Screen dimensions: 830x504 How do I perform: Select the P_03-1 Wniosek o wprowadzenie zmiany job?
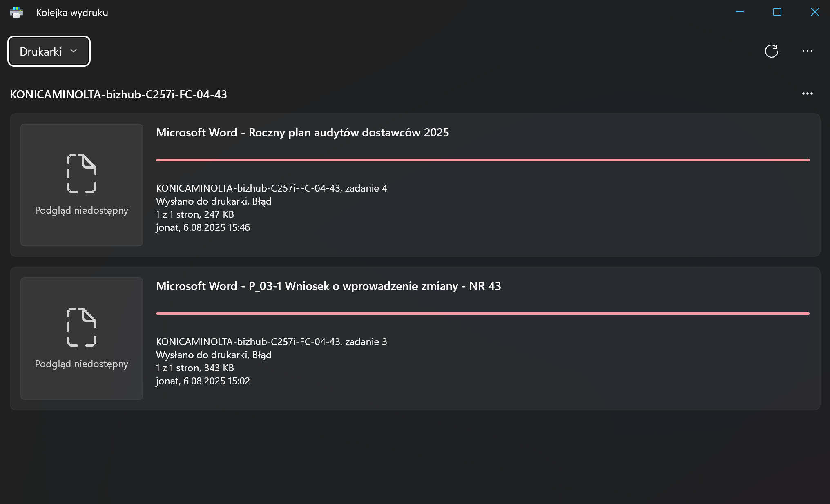[415, 339]
